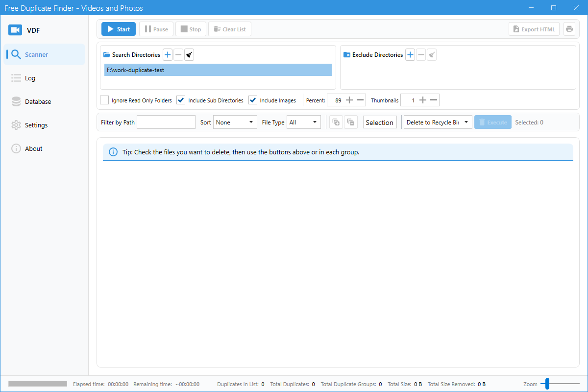Remove selected search directory with minus icon
The image size is (588, 392).
178,55
